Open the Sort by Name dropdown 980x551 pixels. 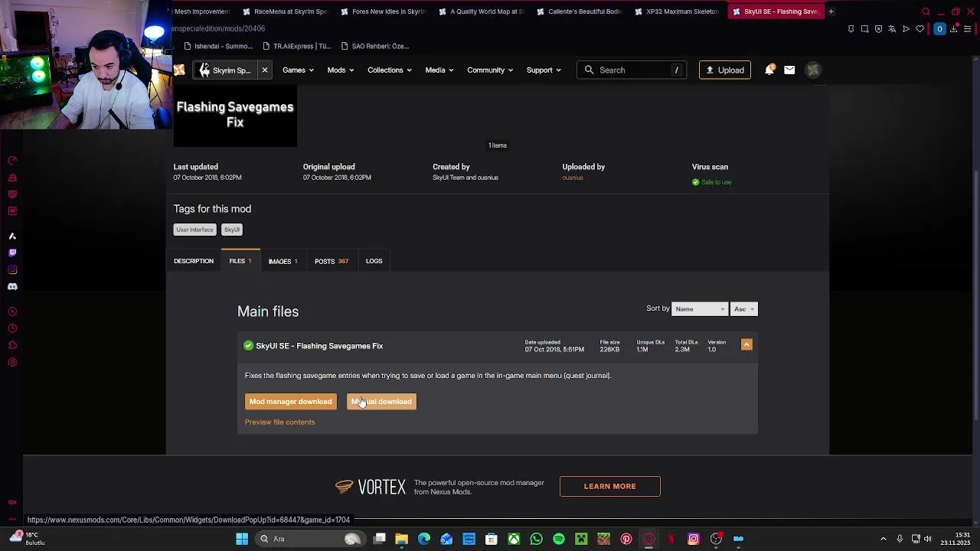pos(699,308)
